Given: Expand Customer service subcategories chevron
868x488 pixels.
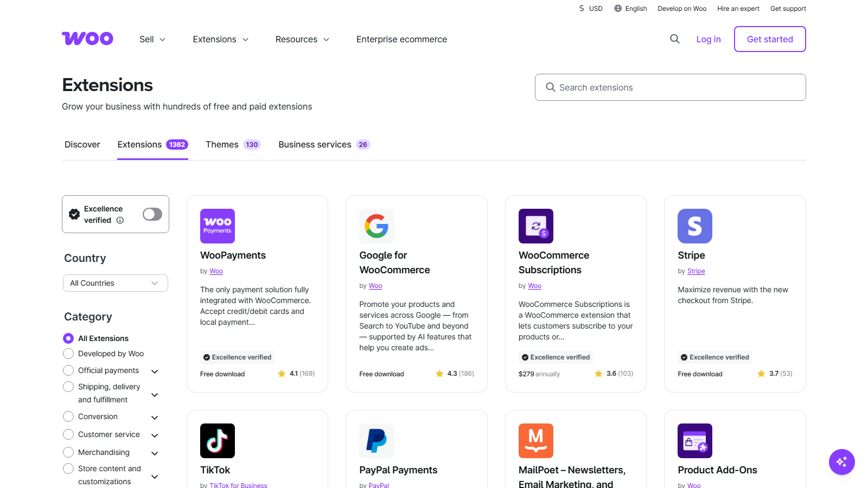Looking at the screenshot, I should click(x=155, y=435).
